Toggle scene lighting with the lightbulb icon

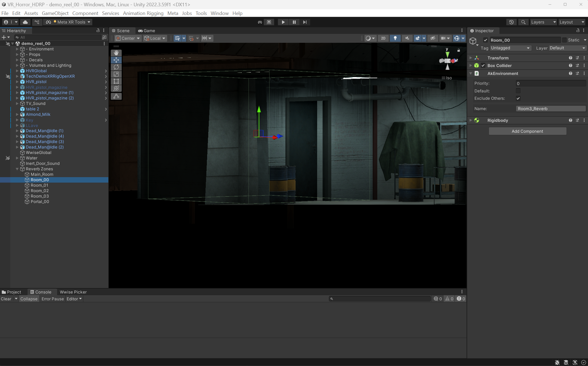(395, 38)
